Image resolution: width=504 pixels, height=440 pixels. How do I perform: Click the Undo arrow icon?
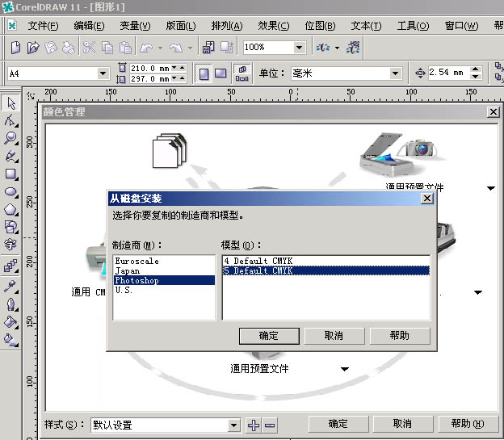point(146,48)
